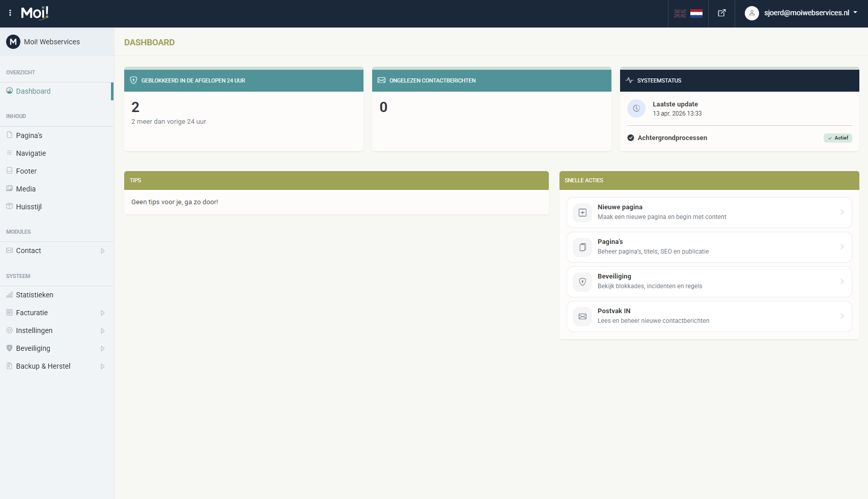Screen dimensions: 868x499
Task: Open the sjoerd@moiwebservices.nl account dropdown
Action: tap(802, 13)
